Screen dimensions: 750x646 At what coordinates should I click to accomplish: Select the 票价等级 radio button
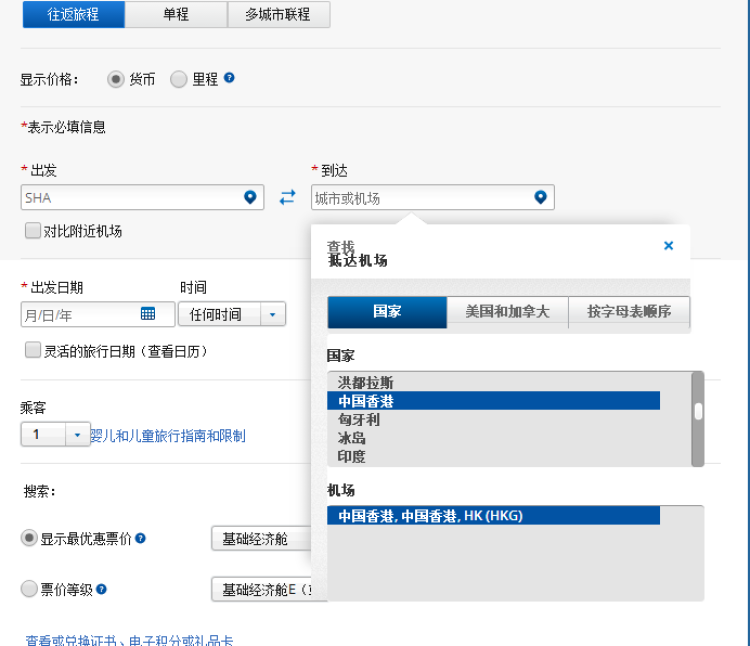point(29,590)
